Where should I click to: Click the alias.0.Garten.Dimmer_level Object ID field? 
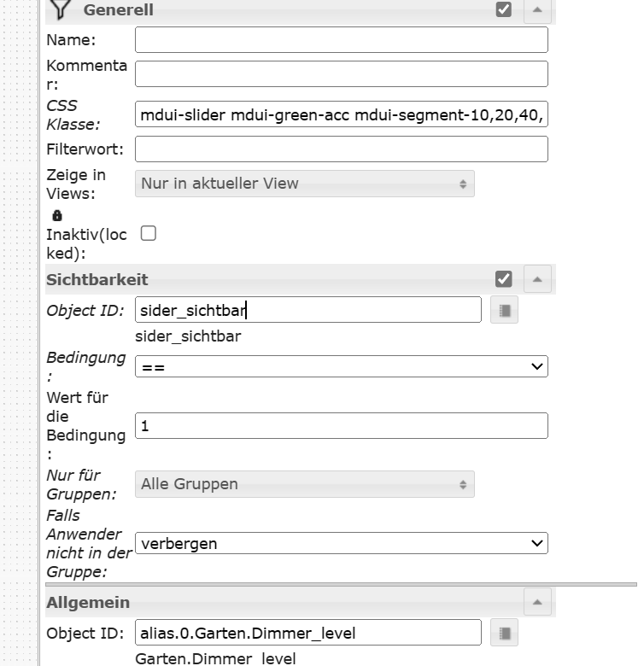point(307,633)
